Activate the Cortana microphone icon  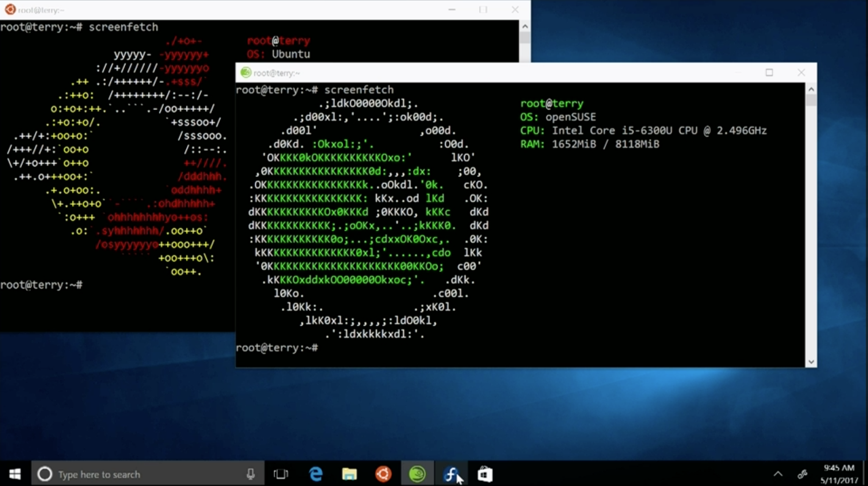(250, 474)
